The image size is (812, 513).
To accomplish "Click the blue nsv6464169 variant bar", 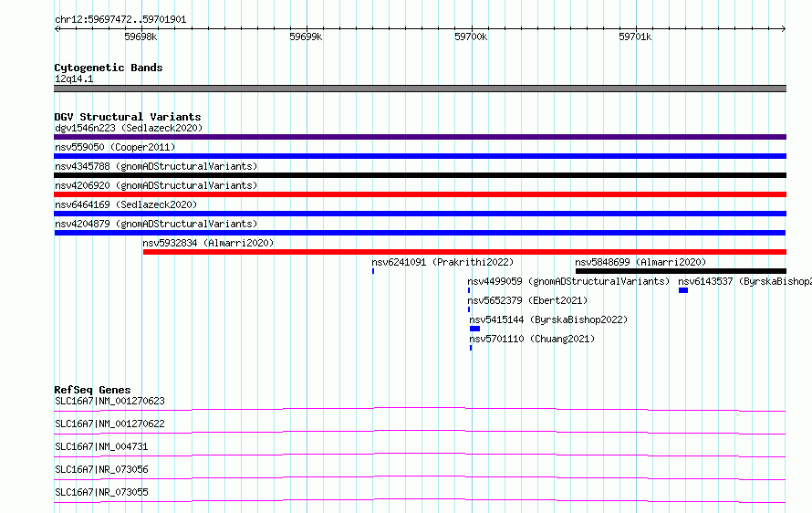I will [x=420, y=214].
